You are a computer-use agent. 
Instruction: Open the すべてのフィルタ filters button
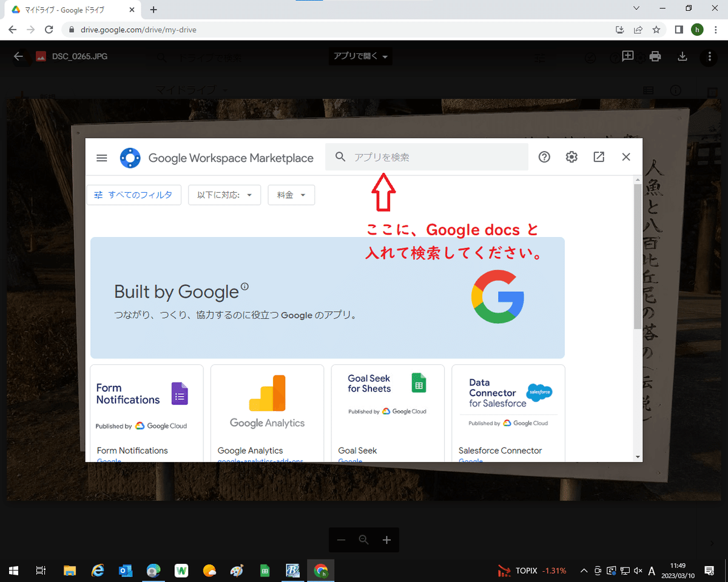click(134, 195)
